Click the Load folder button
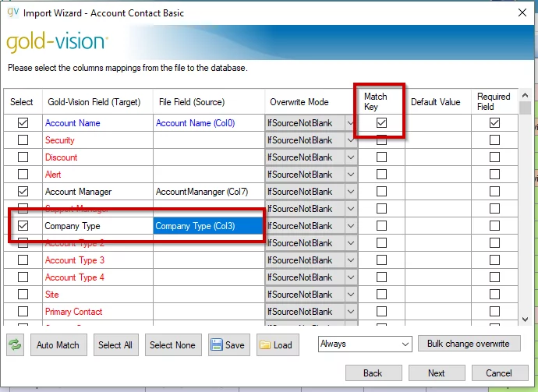The width and height of the screenshot is (538, 392). point(278,344)
